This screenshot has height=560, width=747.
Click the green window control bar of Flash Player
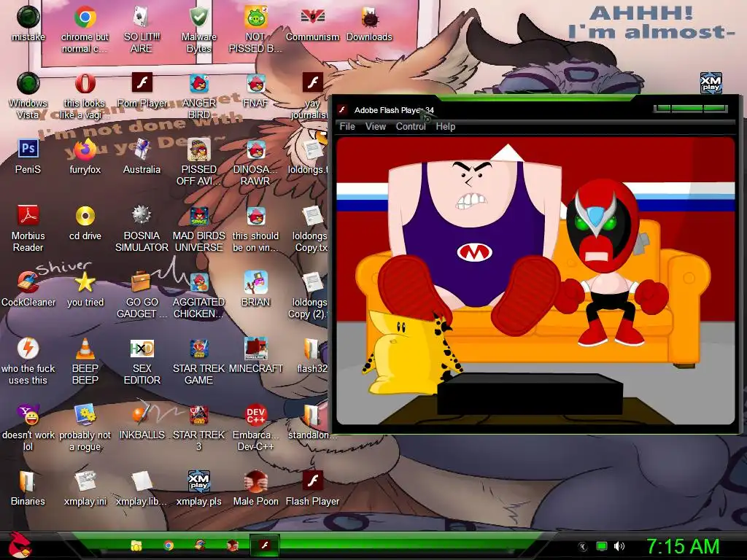click(691, 109)
